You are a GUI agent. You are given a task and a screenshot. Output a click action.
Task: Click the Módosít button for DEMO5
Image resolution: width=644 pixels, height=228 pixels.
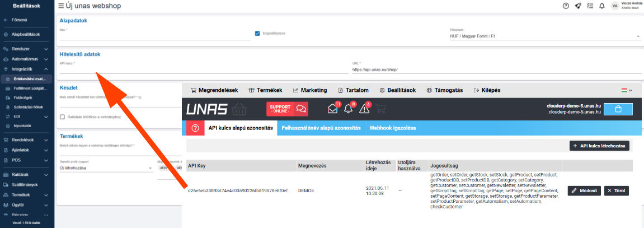[584, 190]
